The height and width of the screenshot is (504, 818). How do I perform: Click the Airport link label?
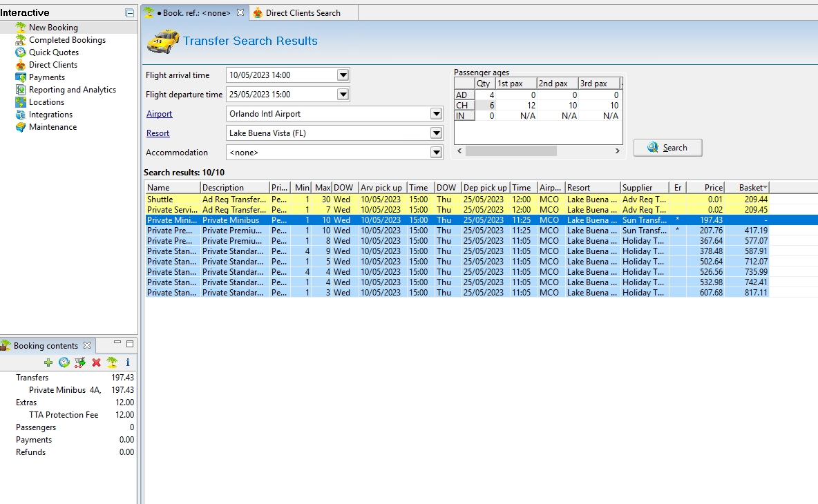click(x=160, y=114)
